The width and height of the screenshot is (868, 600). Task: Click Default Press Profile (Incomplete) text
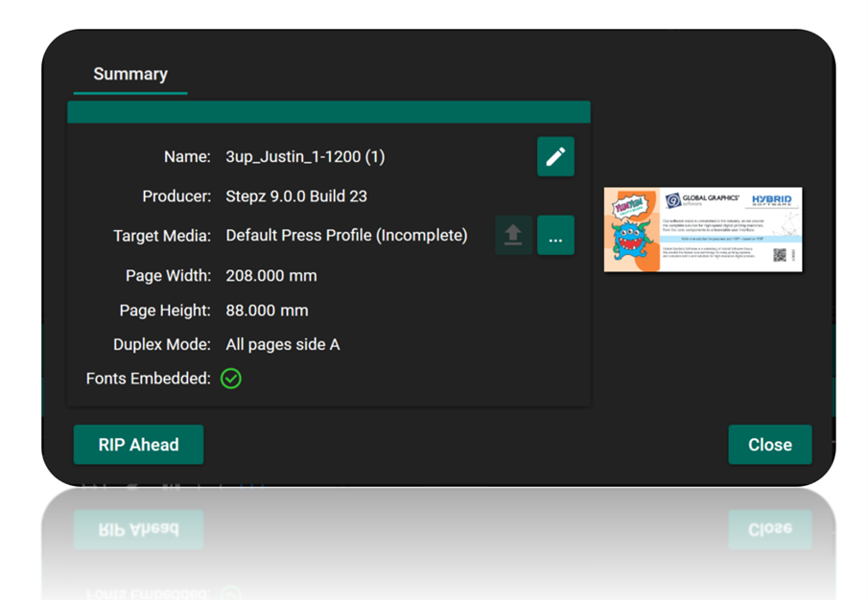tap(346, 236)
